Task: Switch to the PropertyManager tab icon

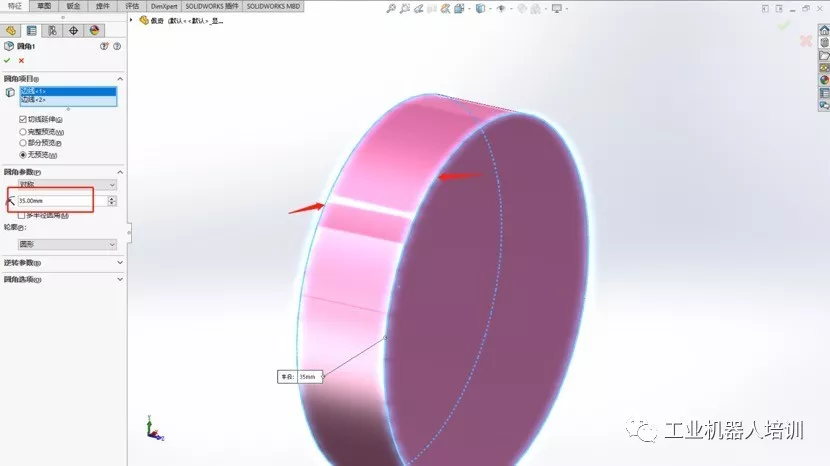Action: [x=32, y=31]
